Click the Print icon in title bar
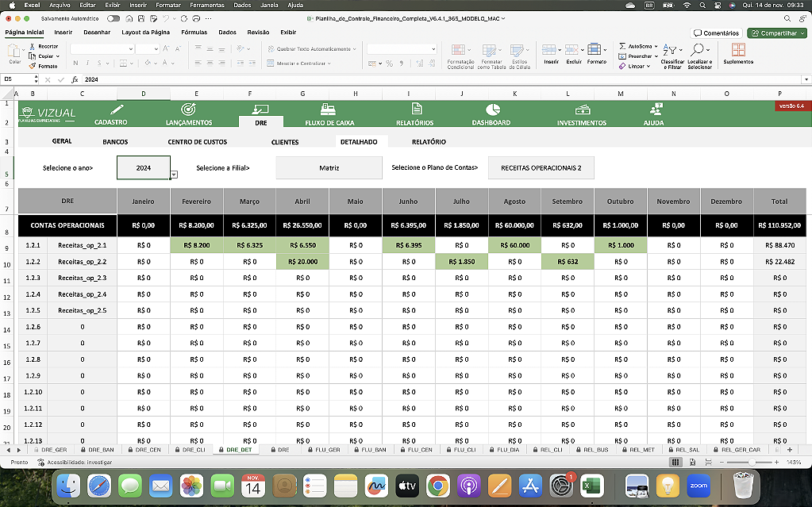The image size is (812, 507). [x=196, y=18]
